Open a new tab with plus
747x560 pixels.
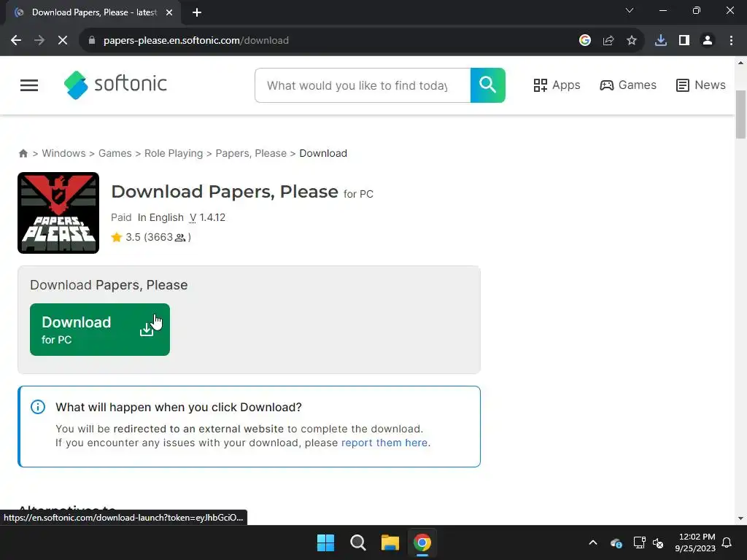pos(197,13)
